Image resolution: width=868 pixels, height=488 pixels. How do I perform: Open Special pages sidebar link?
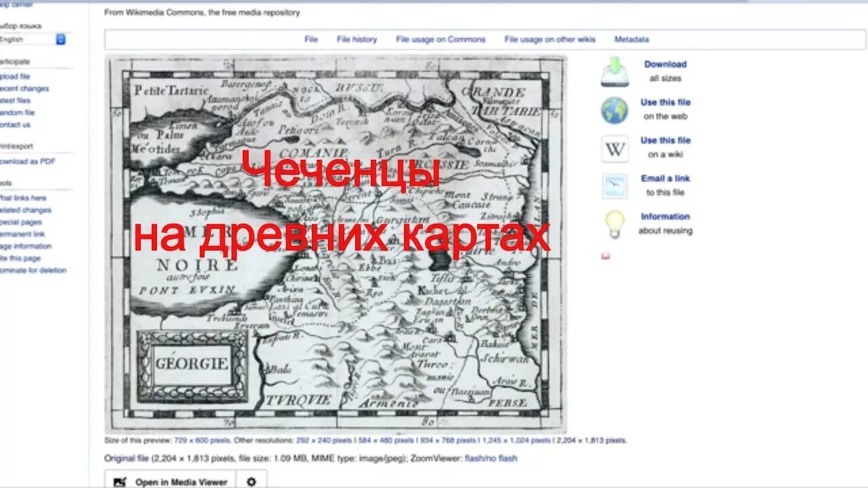[21, 222]
